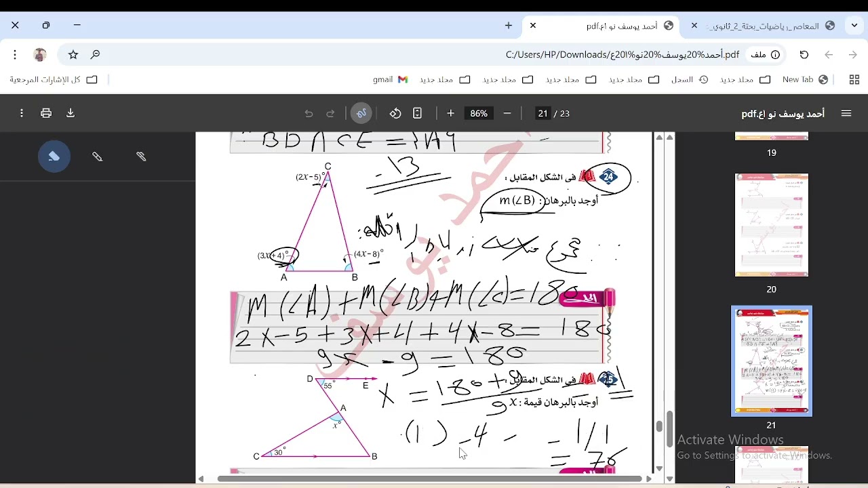Click the zoom magnifier icon in address bar
This screenshot has width=868, height=488.
pyautogui.click(x=96, y=54)
